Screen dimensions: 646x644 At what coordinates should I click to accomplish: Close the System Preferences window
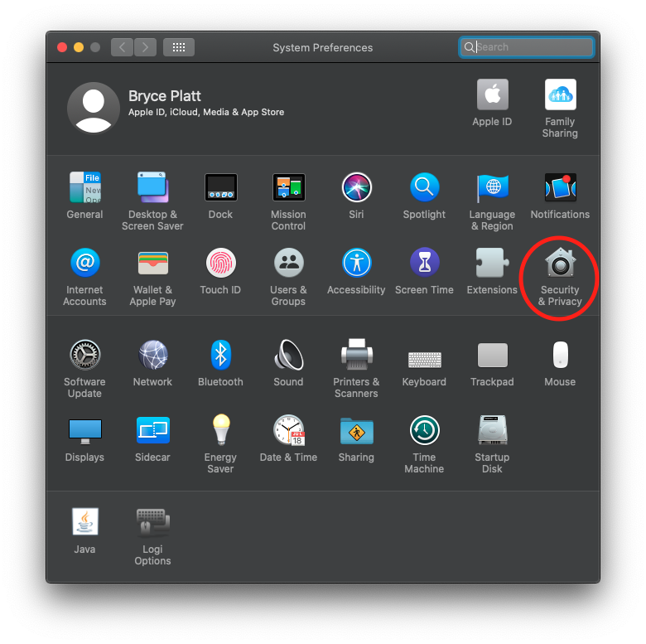(62, 47)
